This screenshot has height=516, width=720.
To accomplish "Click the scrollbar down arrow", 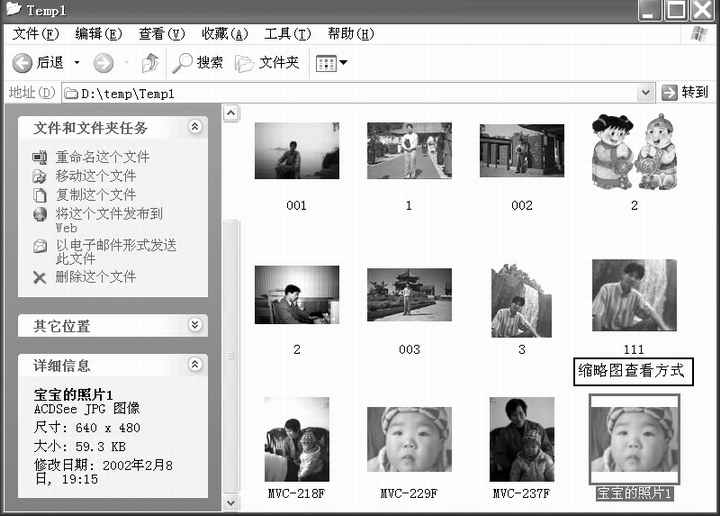I will coord(231,503).
